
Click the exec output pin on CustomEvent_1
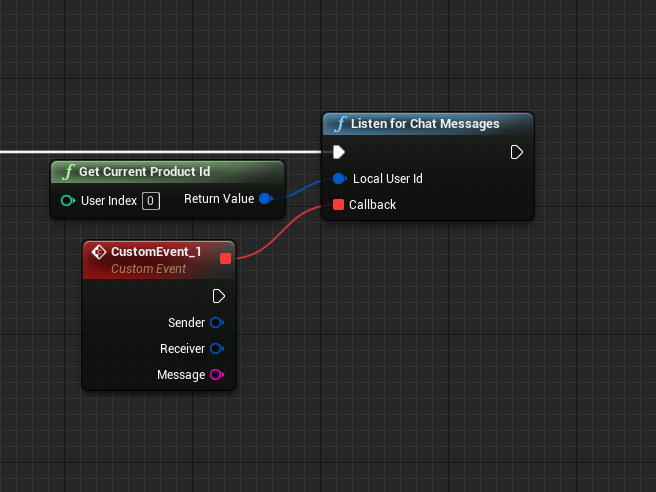pyautogui.click(x=219, y=296)
